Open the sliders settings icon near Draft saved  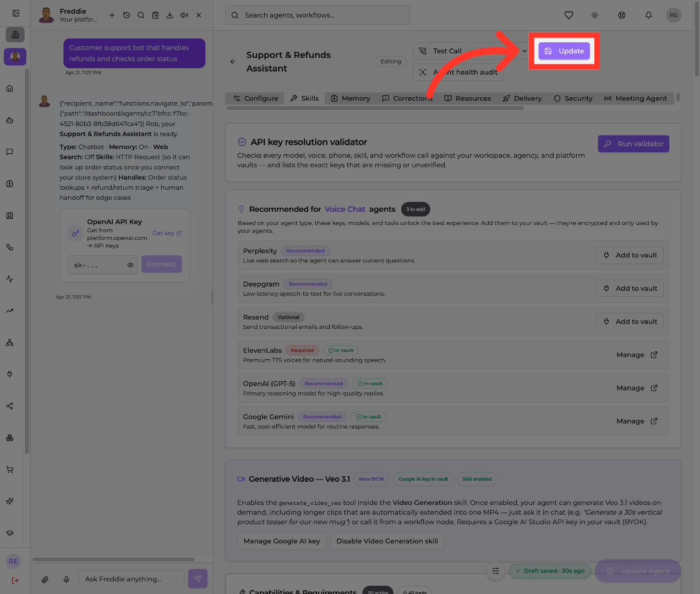496,571
